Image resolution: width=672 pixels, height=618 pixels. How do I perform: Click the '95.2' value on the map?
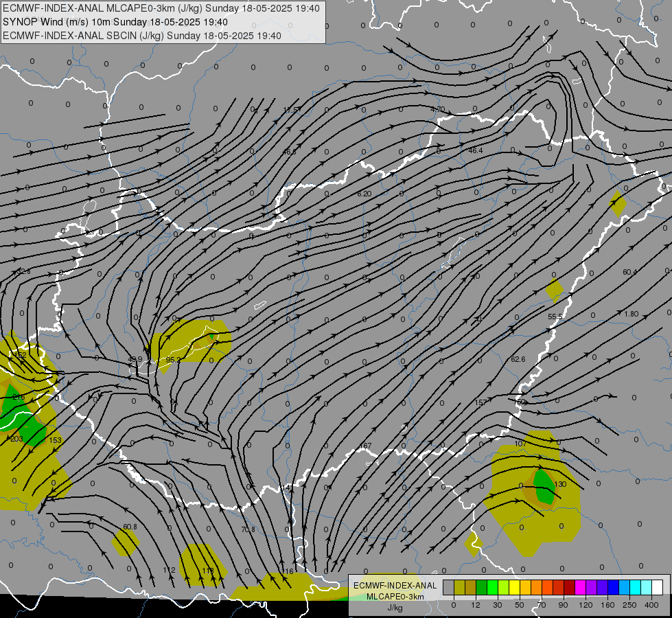(x=173, y=360)
